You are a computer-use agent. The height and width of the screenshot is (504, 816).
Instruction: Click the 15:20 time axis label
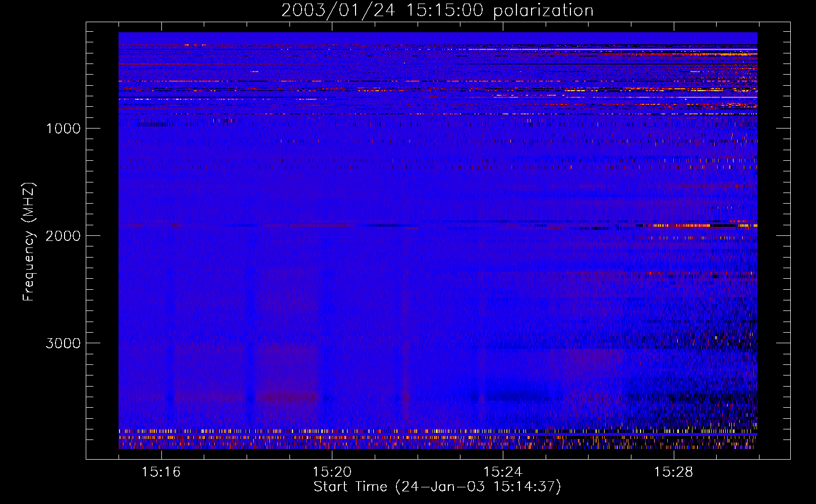pos(332,472)
